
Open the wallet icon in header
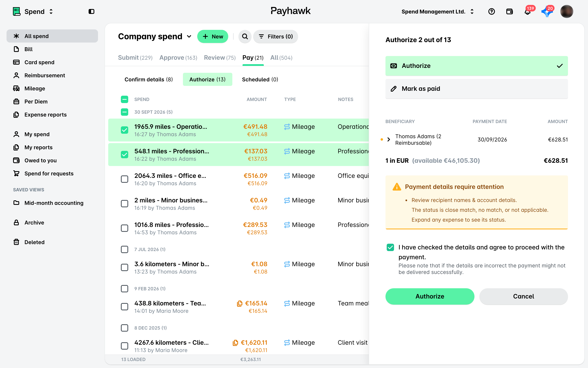pyautogui.click(x=509, y=11)
